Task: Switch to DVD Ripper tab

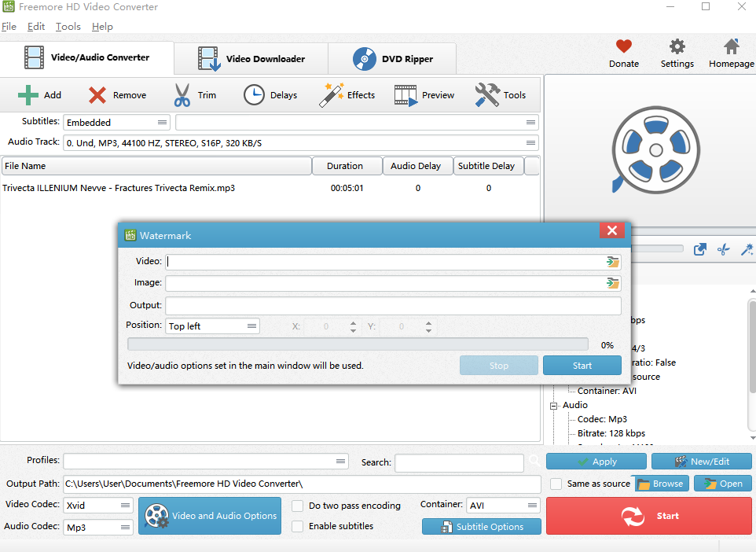Action: tap(392, 58)
